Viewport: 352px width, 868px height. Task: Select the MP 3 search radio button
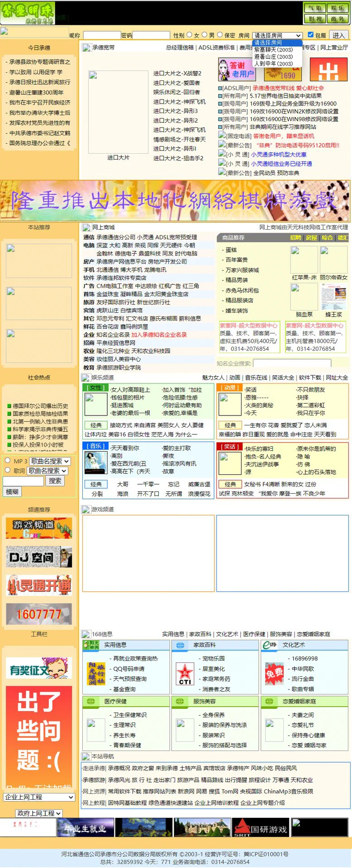click(x=8, y=460)
